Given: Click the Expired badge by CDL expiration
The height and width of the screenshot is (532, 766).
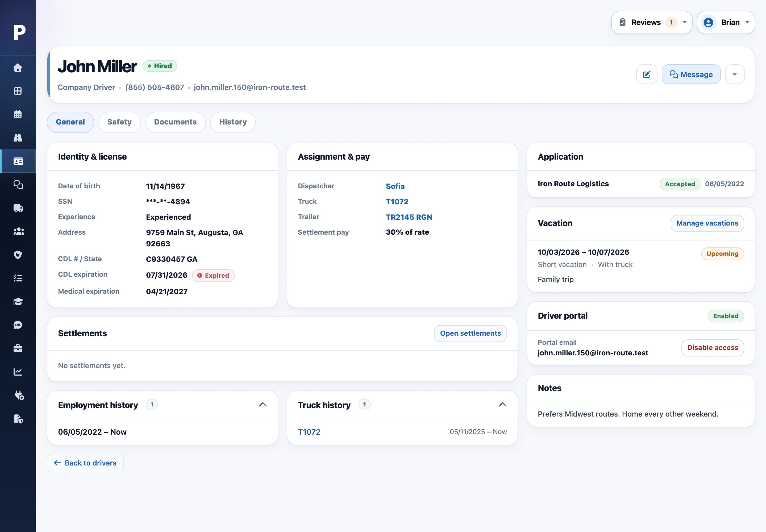Looking at the screenshot, I should [213, 276].
